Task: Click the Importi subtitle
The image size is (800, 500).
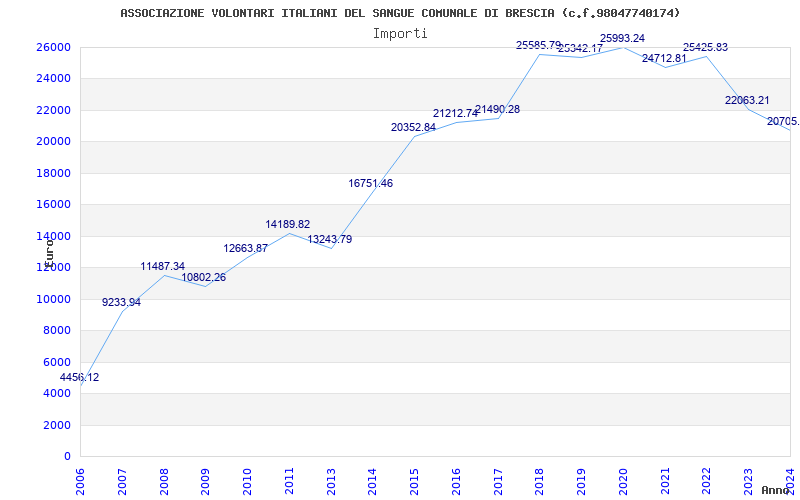Action: [400, 33]
